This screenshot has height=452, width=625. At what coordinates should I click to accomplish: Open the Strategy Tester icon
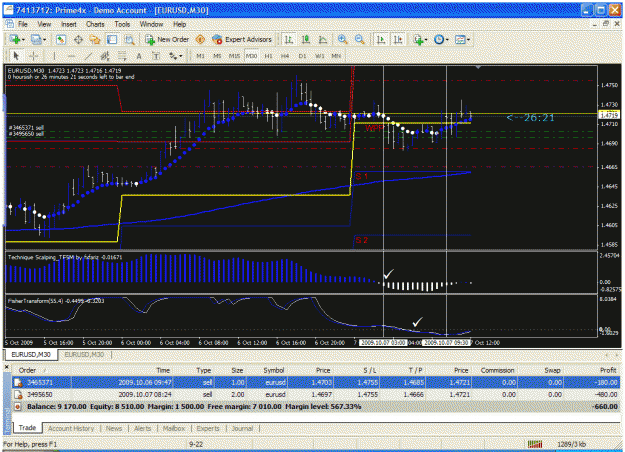(x=129, y=39)
